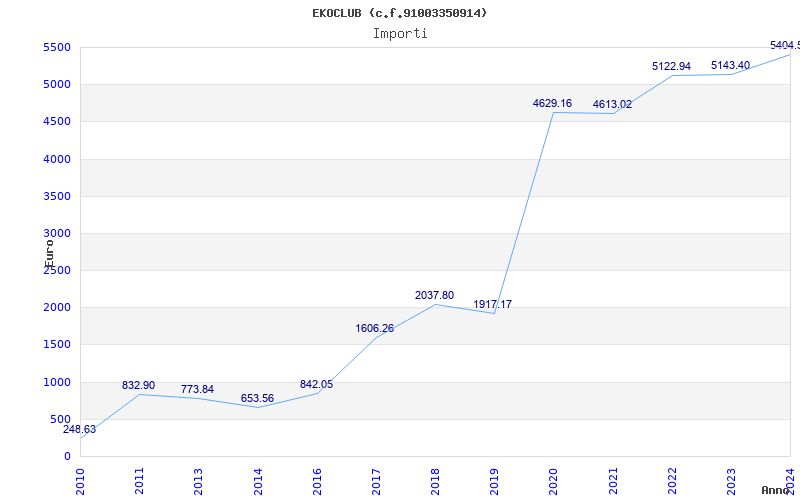The image size is (800, 500).
Task: Click the chart title EKOCLUB (c.f.91003350914)
Action: pos(399,13)
